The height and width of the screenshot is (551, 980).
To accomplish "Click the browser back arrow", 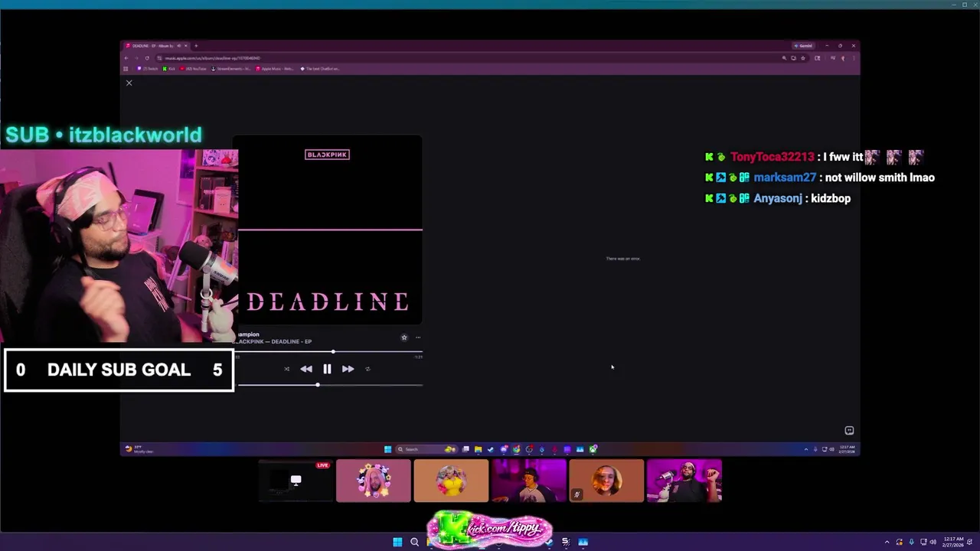I will tap(126, 58).
